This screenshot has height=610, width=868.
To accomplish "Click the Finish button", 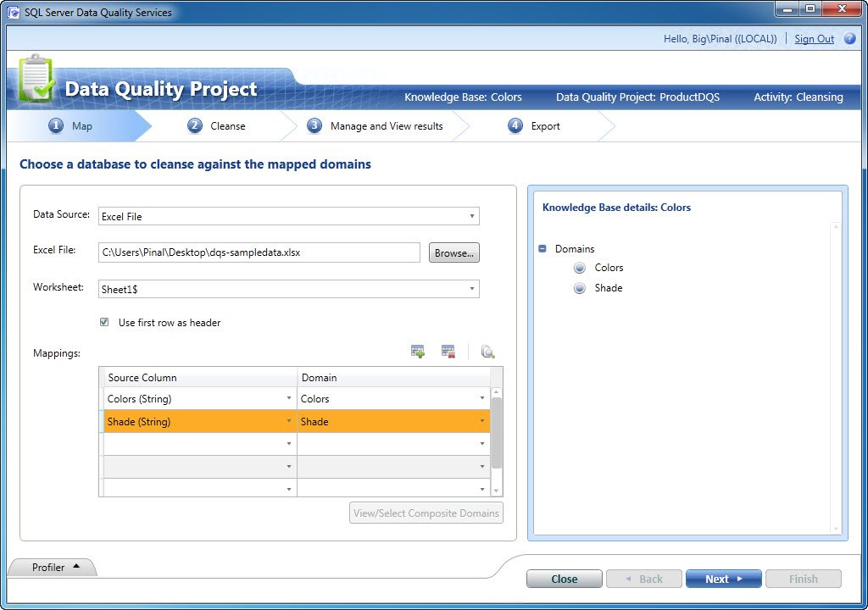I will click(x=804, y=579).
